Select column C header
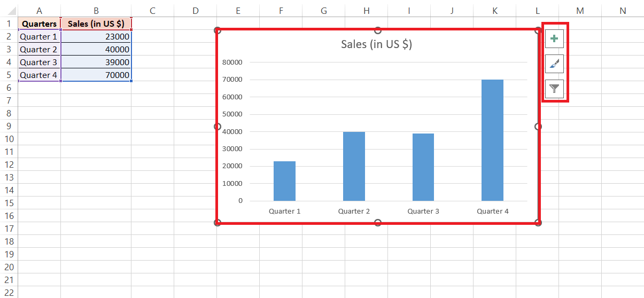The height and width of the screenshot is (298, 644). coord(152,10)
